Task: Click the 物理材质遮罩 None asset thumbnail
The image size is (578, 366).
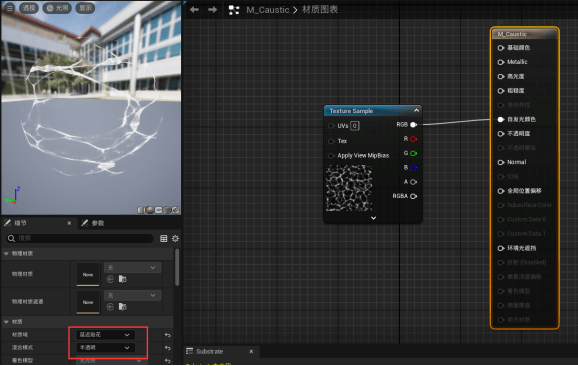Action: 88,302
